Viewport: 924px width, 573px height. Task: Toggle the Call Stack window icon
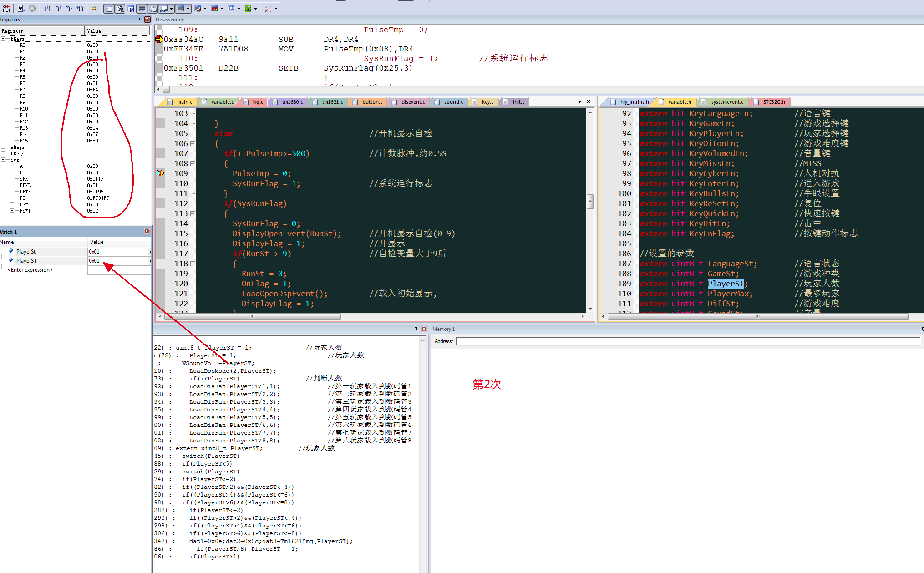click(x=153, y=9)
